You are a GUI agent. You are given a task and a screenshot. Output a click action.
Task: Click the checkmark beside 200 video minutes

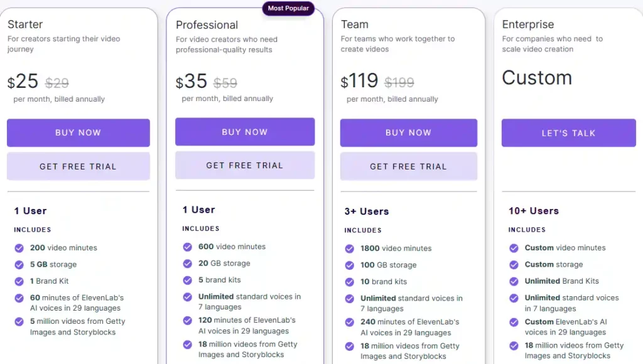point(19,248)
